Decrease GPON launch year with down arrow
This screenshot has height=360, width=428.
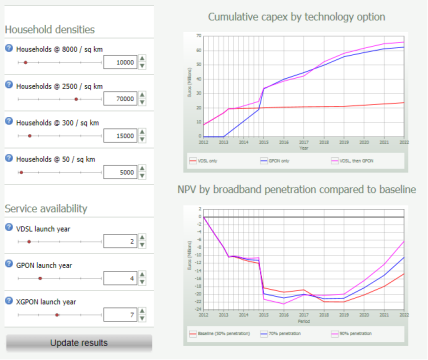142,282
